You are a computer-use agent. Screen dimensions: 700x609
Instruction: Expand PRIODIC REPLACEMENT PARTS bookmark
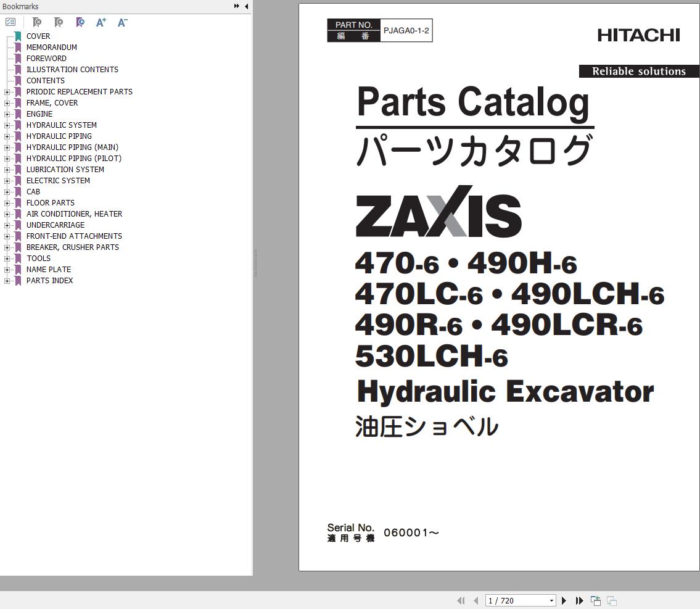click(x=7, y=92)
